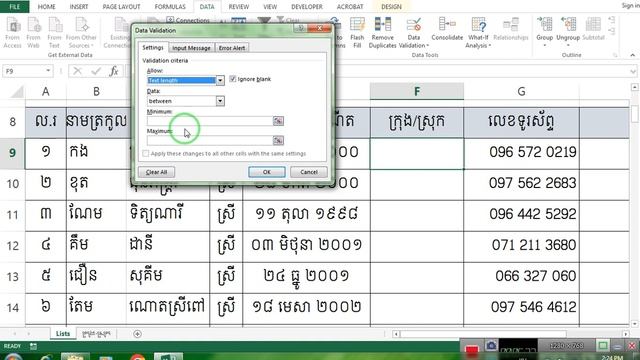Open the ACROBAT ribbon tab
Screen dimensions: 640x360
point(350,7)
